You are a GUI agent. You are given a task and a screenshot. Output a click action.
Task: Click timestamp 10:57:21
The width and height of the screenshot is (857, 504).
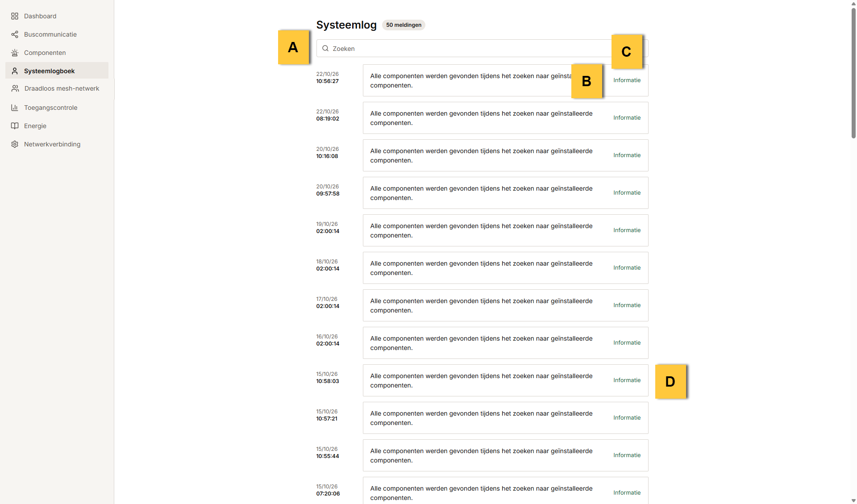point(327,419)
